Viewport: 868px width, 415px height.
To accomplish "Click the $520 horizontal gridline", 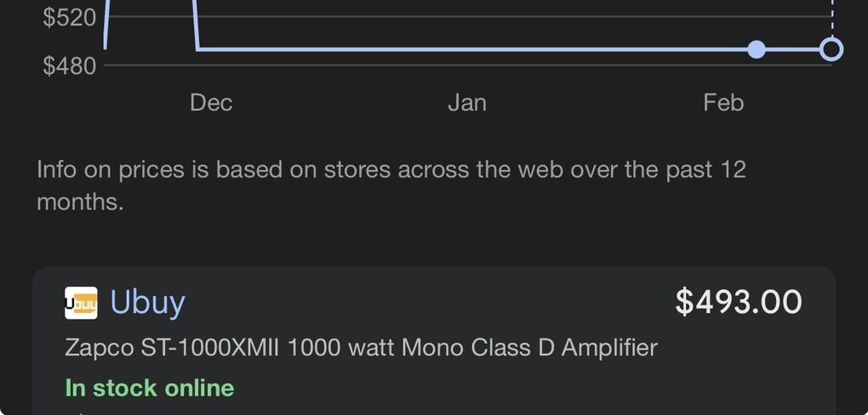I will pyautogui.click(x=511, y=17).
